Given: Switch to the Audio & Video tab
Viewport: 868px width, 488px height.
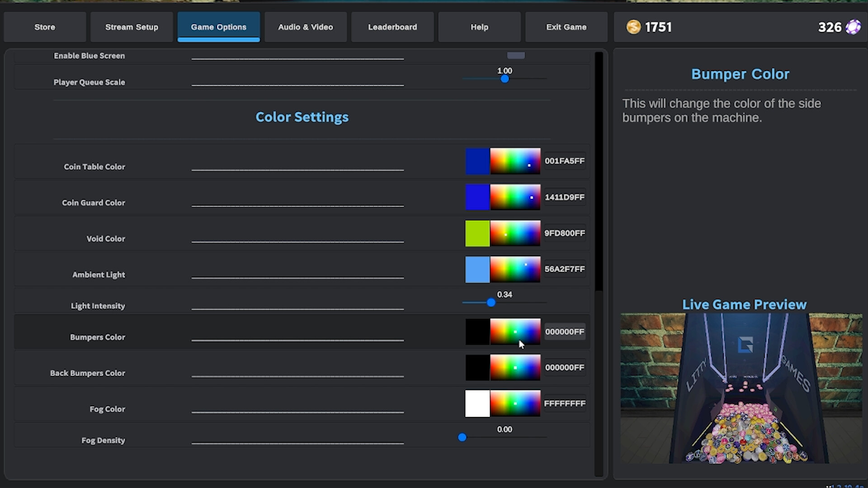Looking at the screenshot, I should (306, 27).
